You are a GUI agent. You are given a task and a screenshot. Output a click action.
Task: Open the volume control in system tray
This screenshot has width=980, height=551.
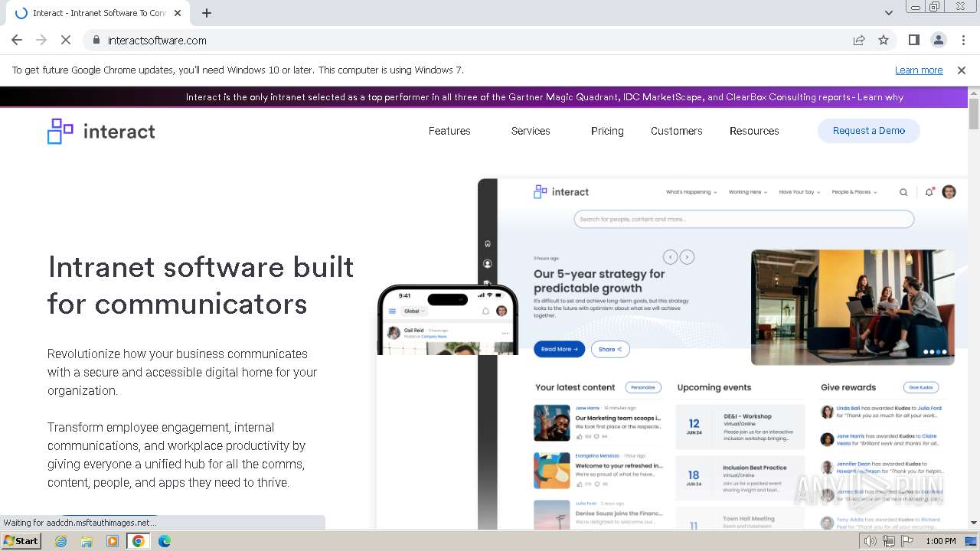point(871,541)
